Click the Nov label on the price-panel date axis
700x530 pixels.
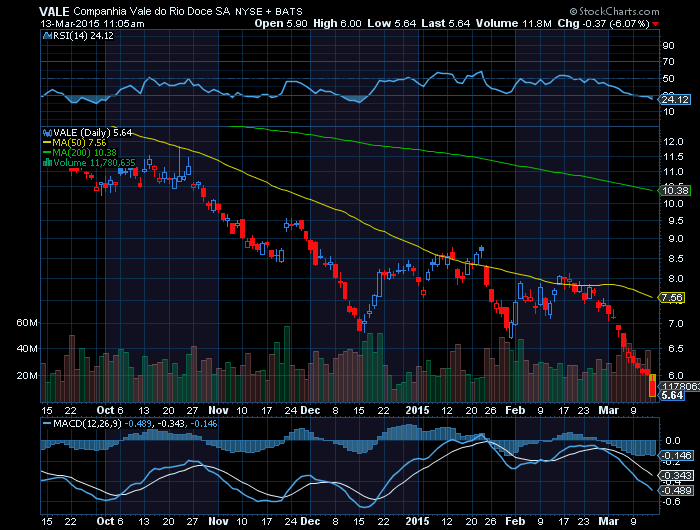tap(218, 410)
